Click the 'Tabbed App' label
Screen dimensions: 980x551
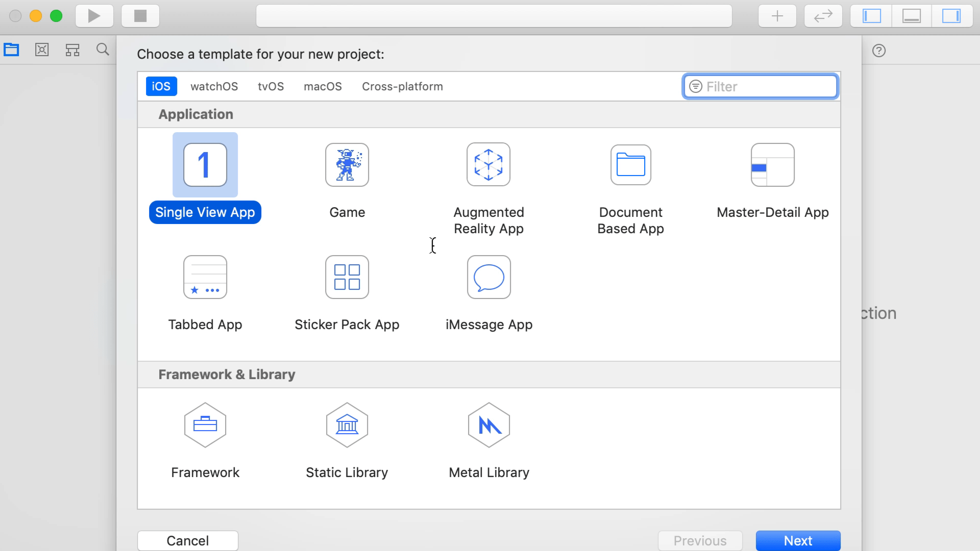[x=205, y=324]
